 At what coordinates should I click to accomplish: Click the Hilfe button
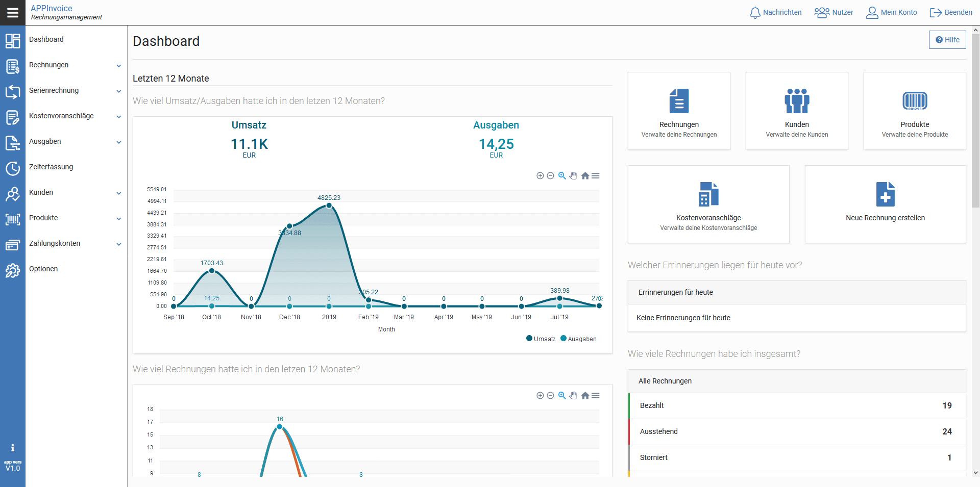click(x=947, y=40)
